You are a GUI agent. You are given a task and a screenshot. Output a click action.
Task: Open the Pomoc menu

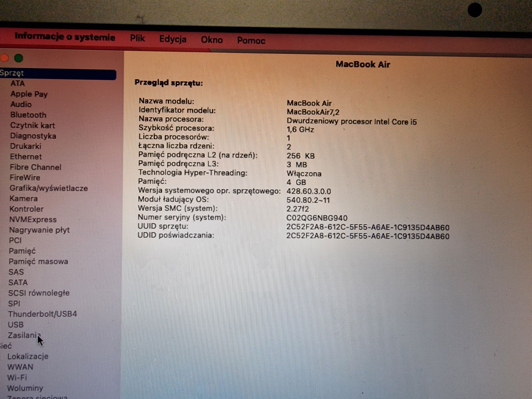pos(251,41)
